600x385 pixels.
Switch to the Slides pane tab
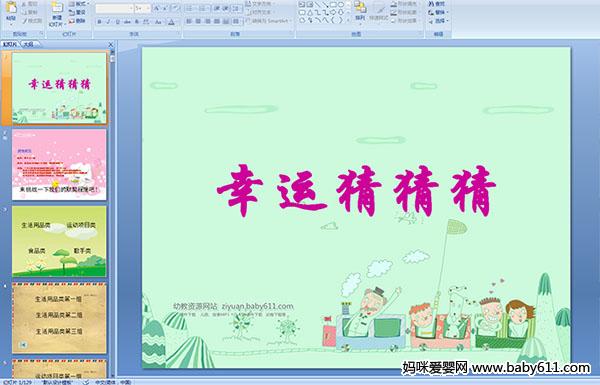10,44
